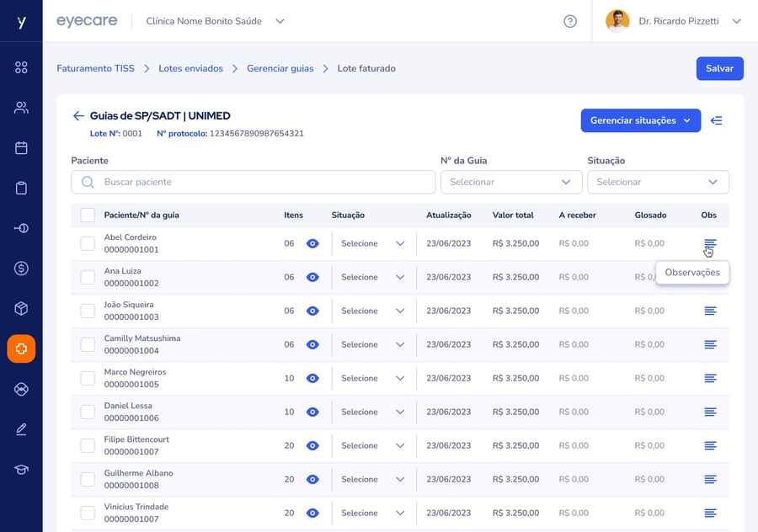This screenshot has width=758, height=532.
Task: Click the collapse panel icon beside Gerenciar situações
Action: point(717,120)
